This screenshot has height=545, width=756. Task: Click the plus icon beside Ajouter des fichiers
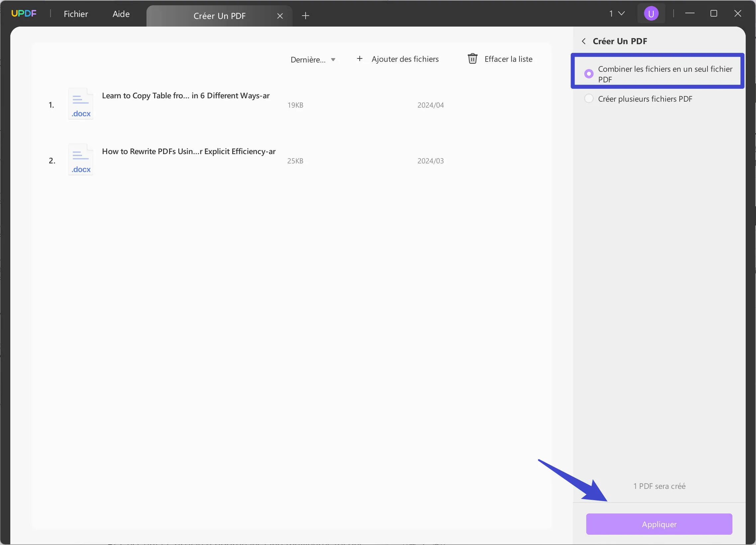pos(360,58)
